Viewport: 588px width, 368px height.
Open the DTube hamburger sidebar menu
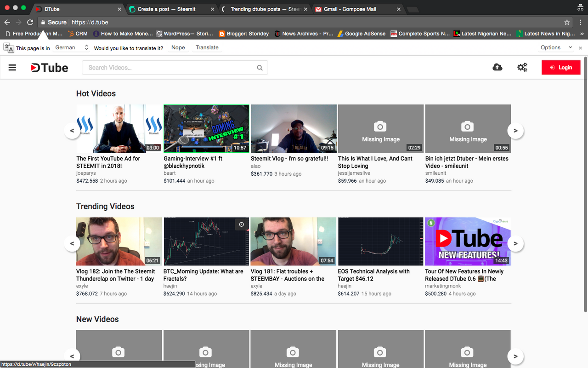[12, 68]
